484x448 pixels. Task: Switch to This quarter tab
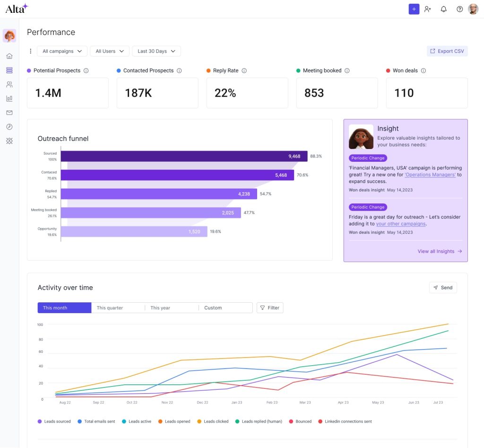pos(118,308)
